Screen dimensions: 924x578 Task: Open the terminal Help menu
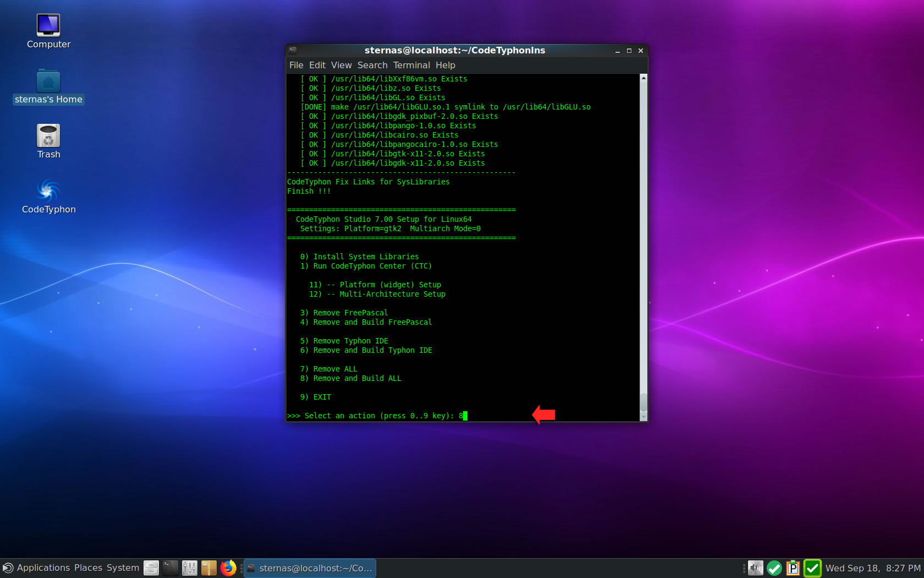coord(446,65)
